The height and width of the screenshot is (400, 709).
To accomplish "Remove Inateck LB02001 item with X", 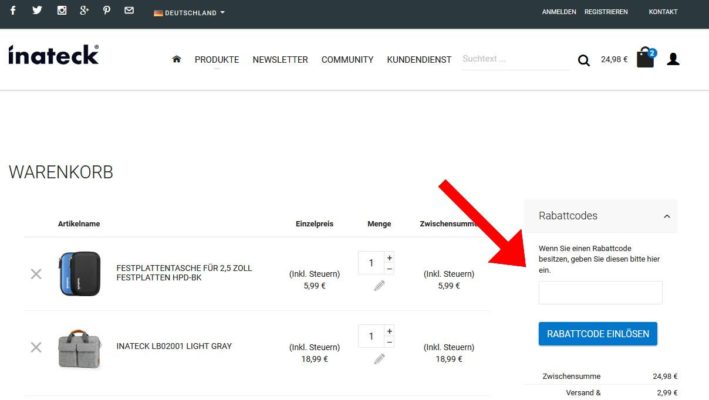I will (36, 347).
